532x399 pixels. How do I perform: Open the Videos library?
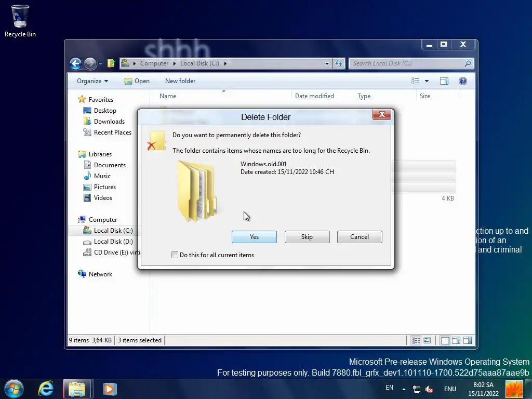click(103, 198)
